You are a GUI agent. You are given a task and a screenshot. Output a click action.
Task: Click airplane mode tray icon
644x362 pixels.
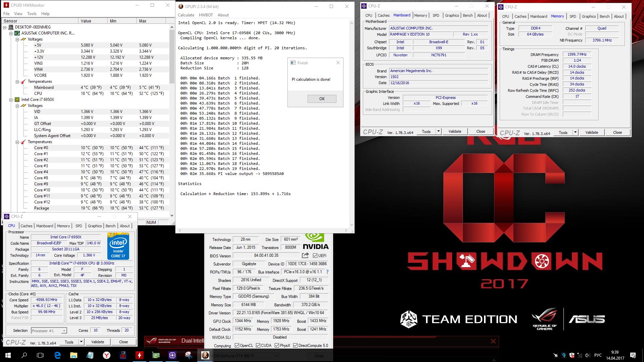[x=556, y=355]
